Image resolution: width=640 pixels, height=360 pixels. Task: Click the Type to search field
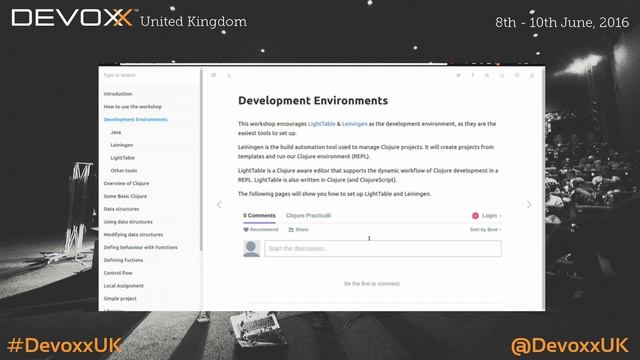150,75
